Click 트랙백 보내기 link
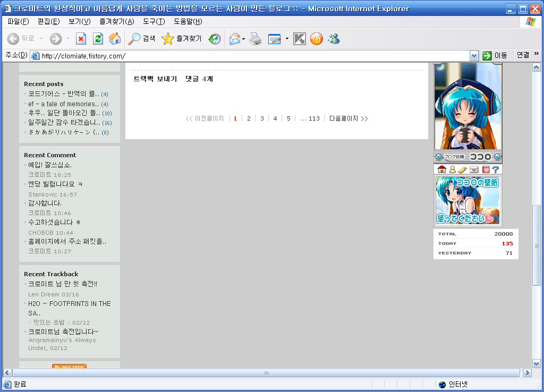This screenshot has height=392, width=544. tap(155, 79)
